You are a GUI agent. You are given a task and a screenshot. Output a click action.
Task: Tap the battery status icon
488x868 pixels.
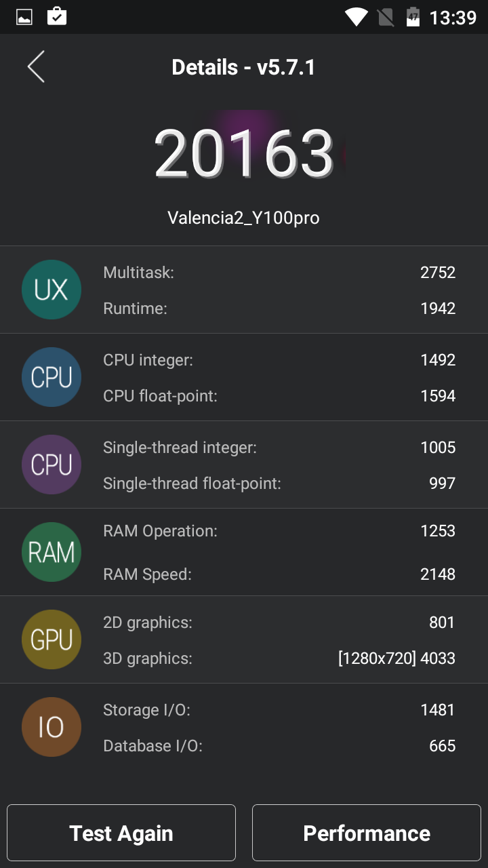tap(413, 17)
